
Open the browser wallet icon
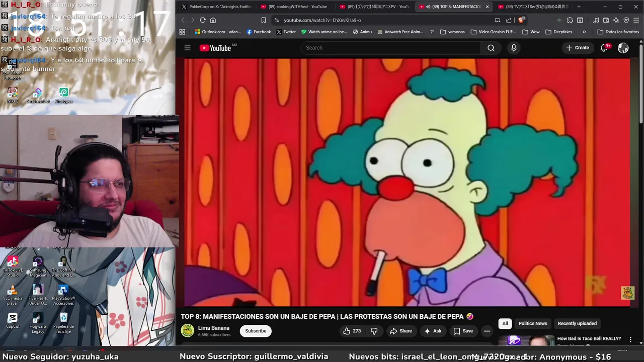coord(606,20)
